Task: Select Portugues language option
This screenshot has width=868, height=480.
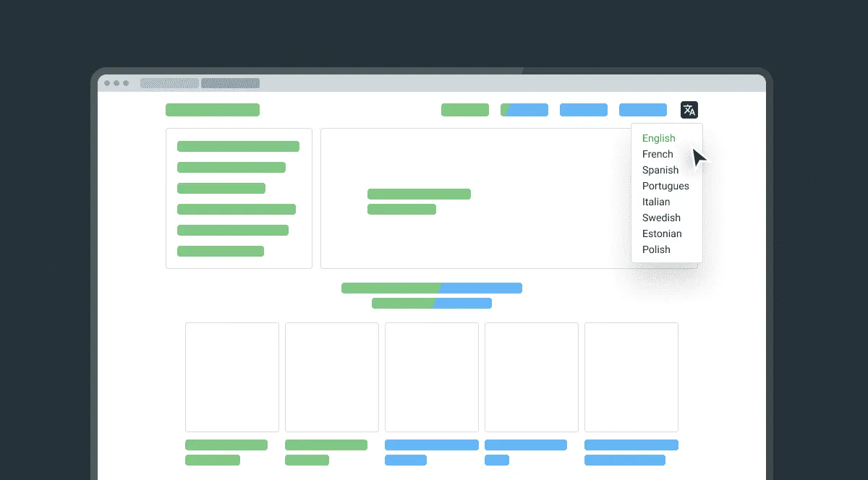Action: pos(665,186)
